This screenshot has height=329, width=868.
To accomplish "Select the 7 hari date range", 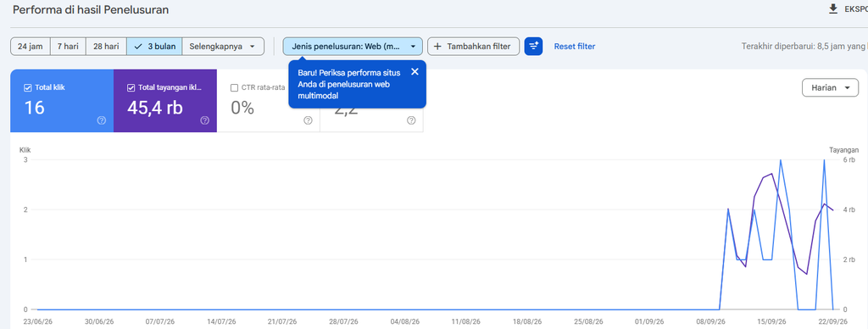I will pyautogui.click(x=68, y=47).
